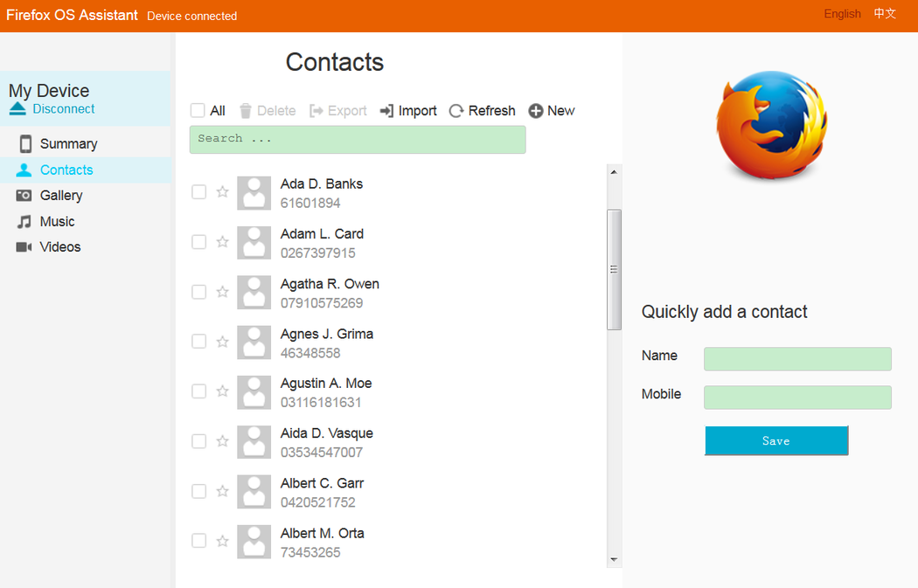
Task: Open the Gallery section
Action: (60, 196)
